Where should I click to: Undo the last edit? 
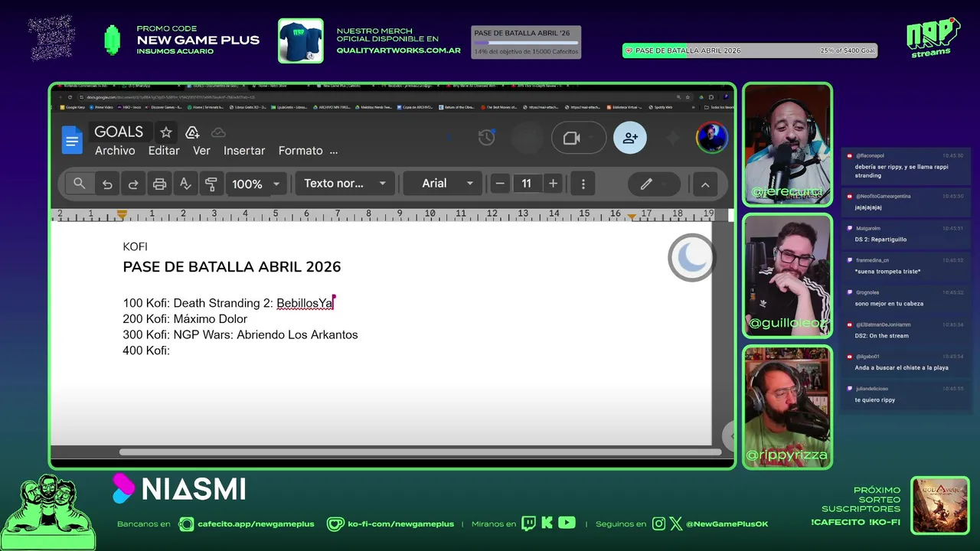pyautogui.click(x=107, y=184)
